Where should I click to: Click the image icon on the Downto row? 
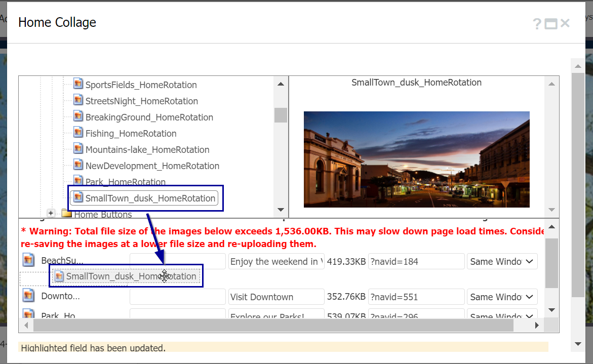point(28,296)
